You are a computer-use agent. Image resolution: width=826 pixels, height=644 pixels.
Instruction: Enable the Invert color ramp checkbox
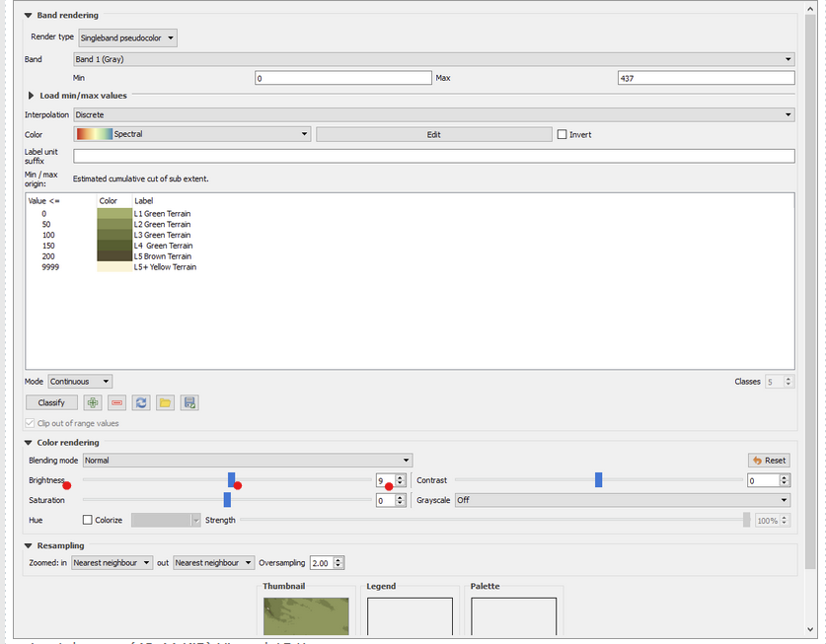coord(563,132)
